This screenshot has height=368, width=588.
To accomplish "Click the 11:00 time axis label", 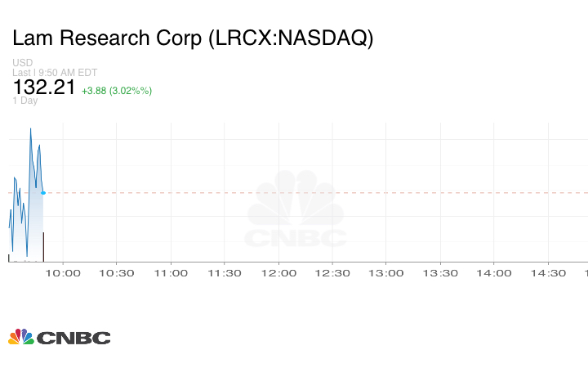I will [171, 273].
